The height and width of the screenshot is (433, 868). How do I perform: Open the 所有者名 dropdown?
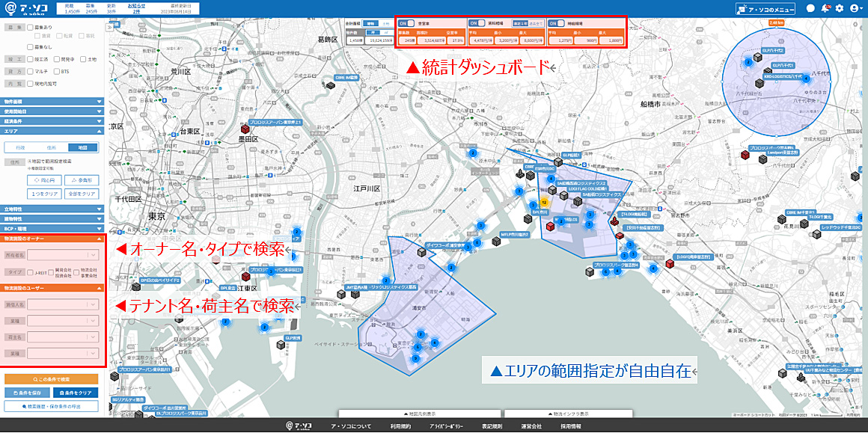pos(63,255)
